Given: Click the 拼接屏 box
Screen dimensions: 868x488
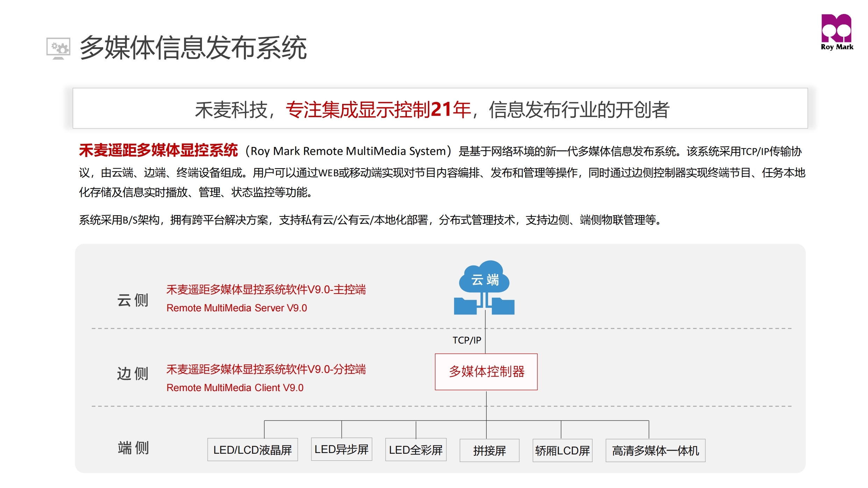Looking at the screenshot, I should (489, 451).
